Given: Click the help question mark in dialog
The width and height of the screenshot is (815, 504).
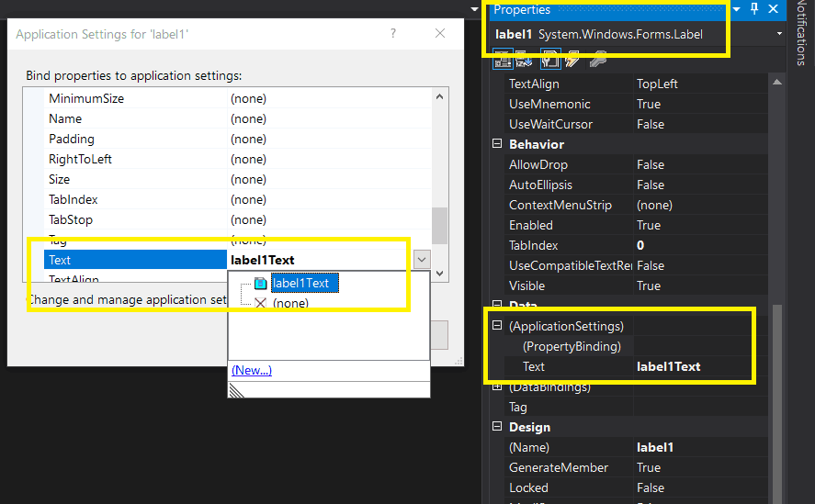Looking at the screenshot, I should (393, 33).
